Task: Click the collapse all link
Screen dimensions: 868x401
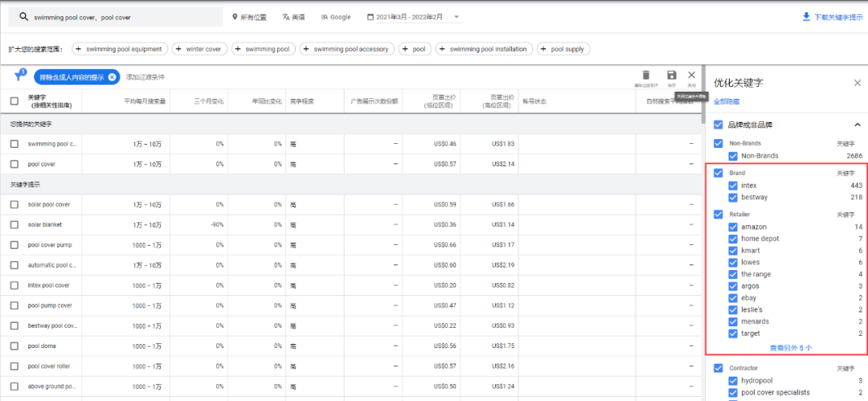Action: [727, 101]
